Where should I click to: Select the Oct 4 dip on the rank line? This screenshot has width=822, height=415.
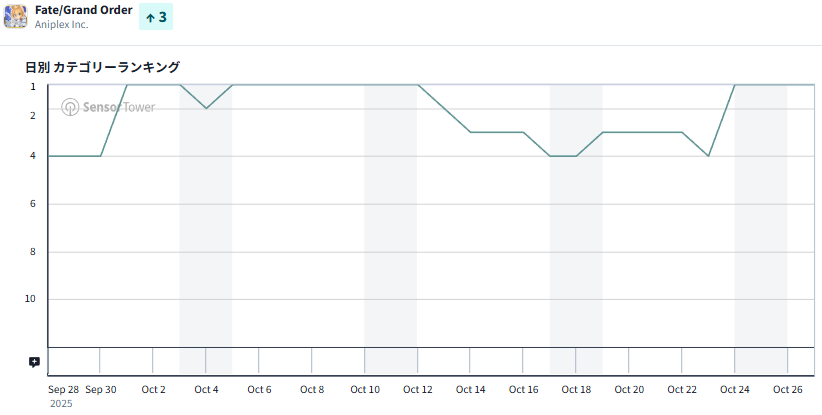206,108
